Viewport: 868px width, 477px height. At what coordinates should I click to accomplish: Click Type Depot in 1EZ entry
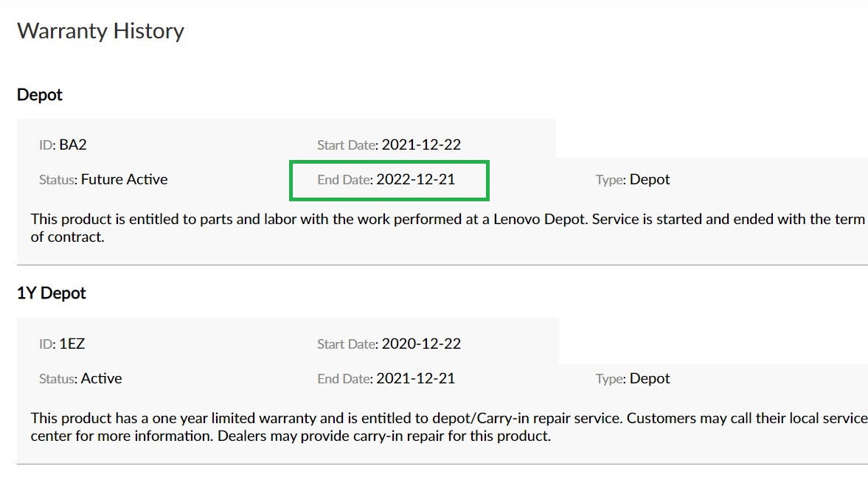[x=649, y=378]
